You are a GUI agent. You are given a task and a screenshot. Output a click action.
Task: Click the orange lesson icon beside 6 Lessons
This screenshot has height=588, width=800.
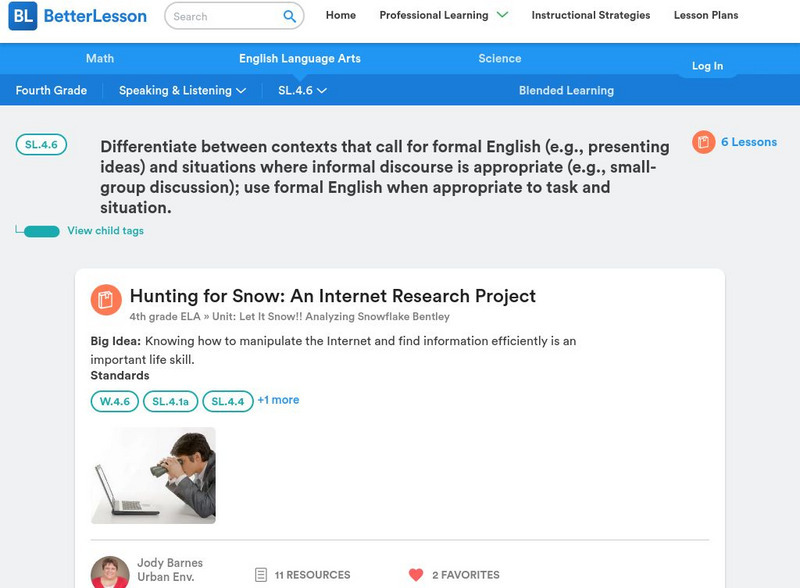(704, 142)
